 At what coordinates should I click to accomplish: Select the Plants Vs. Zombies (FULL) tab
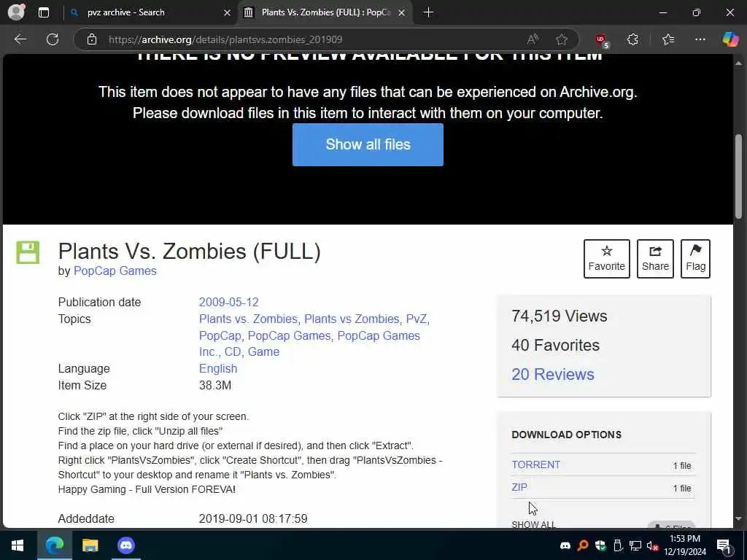click(x=326, y=12)
